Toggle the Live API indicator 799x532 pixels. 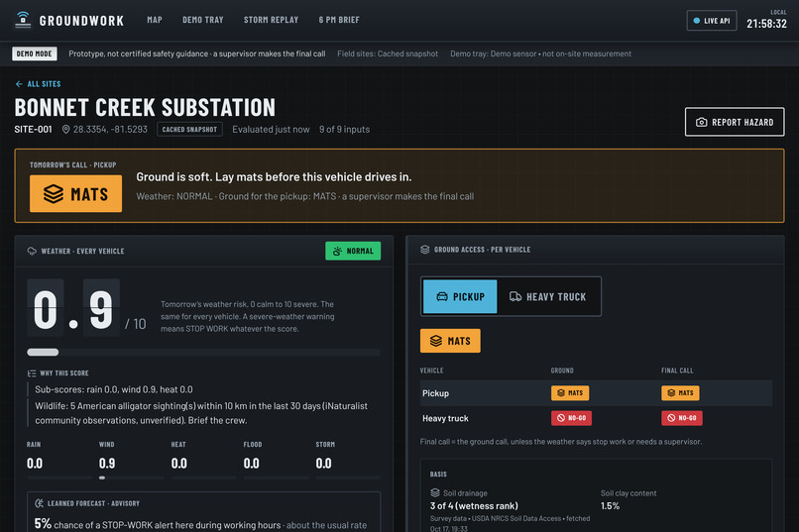coord(712,21)
